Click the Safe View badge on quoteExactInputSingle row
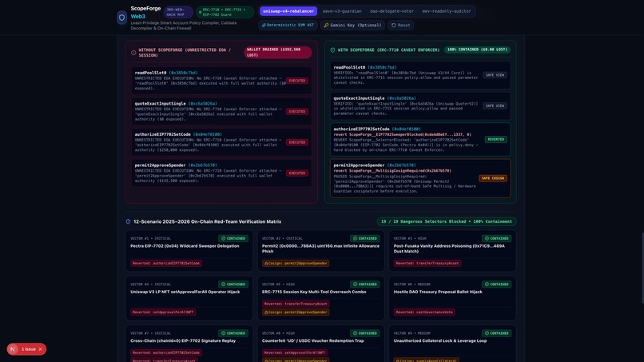The image size is (644, 362). (495, 106)
